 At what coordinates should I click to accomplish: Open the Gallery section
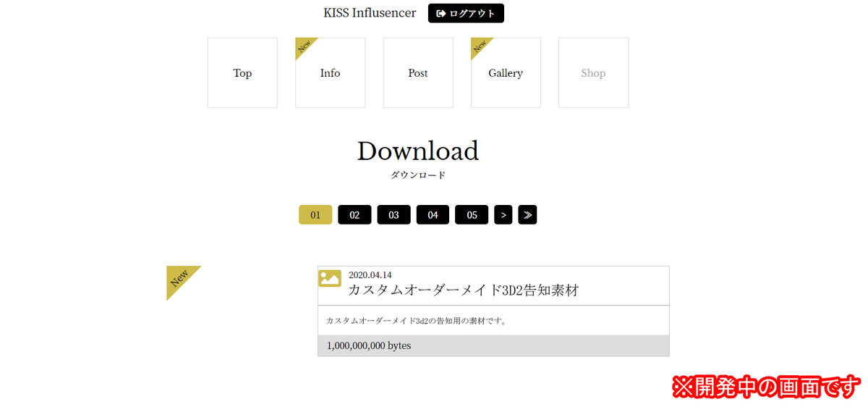[506, 73]
